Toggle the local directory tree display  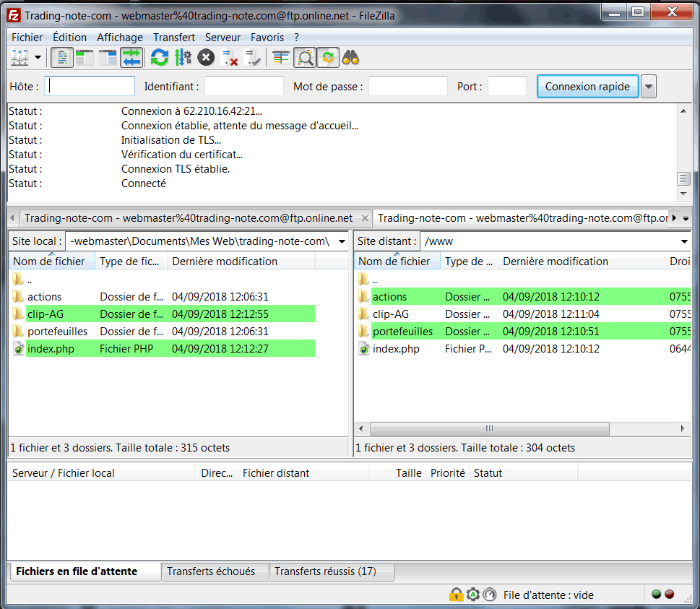[85, 58]
